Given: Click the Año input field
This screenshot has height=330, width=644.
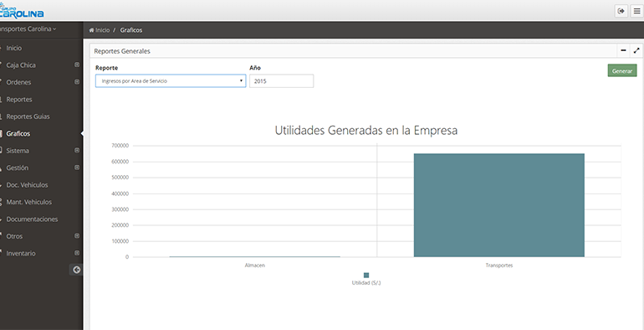Looking at the screenshot, I should pyautogui.click(x=281, y=81).
